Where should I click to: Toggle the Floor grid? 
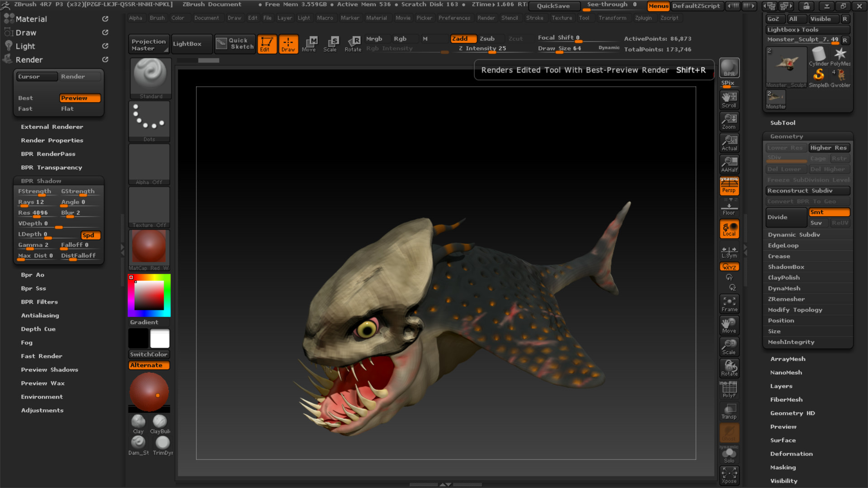point(729,207)
